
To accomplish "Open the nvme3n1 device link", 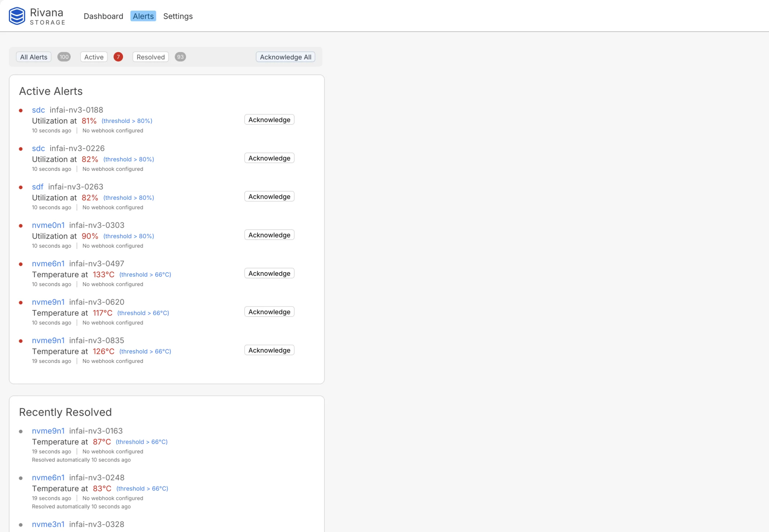I will tap(48, 524).
